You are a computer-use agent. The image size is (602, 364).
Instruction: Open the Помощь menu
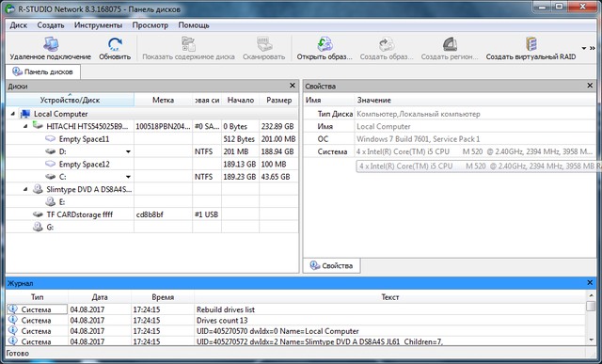tap(194, 25)
